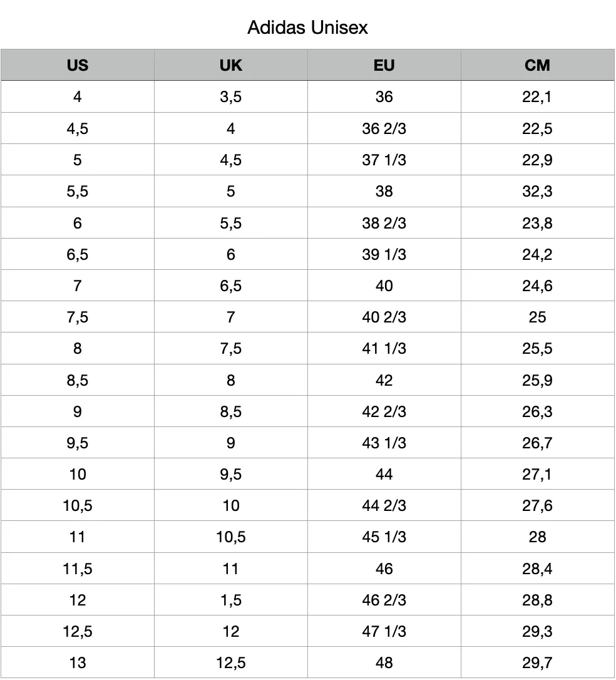The image size is (616, 680).
Task: Click the CM value 32,3 cell
Action: 538,191
